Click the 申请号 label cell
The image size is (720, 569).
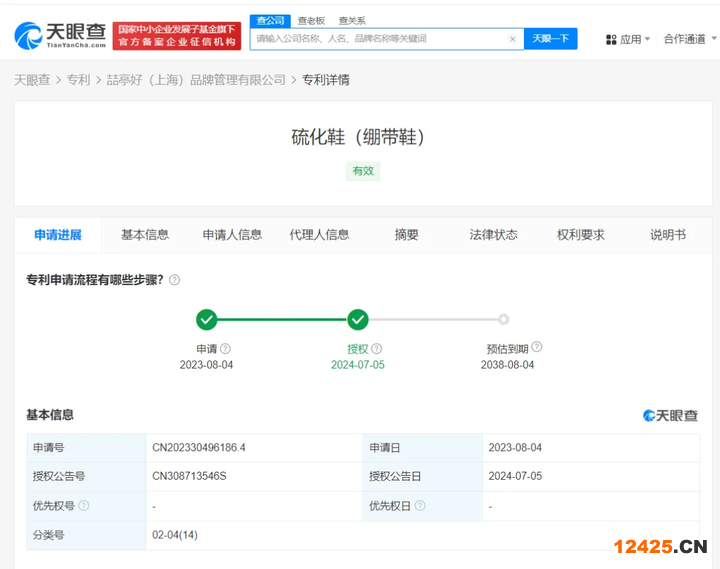coord(86,447)
